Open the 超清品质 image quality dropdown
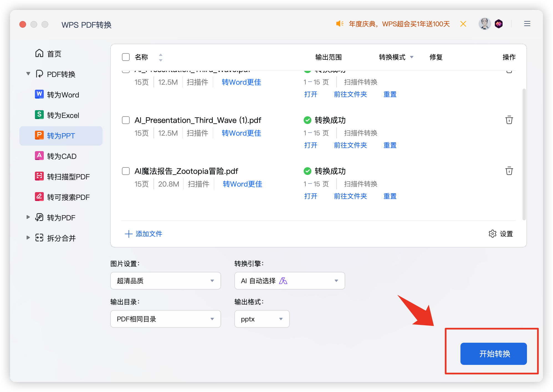This screenshot has height=392, width=553. (x=165, y=280)
